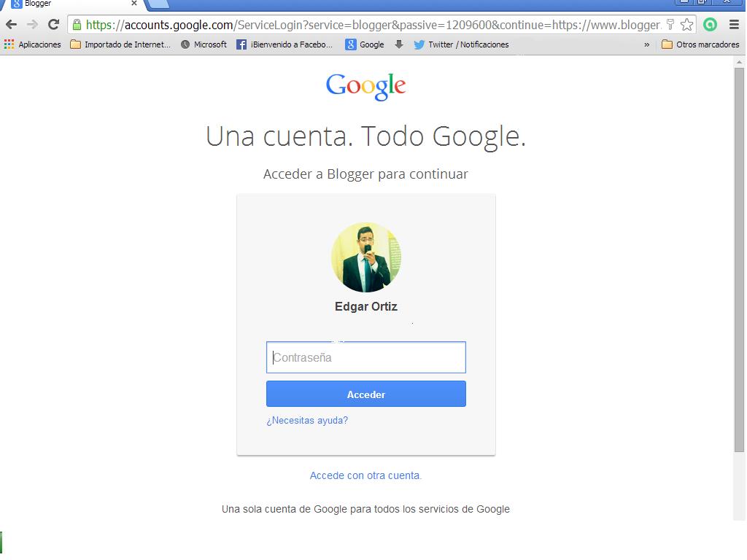Click the saved password key icon

[670, 24]
